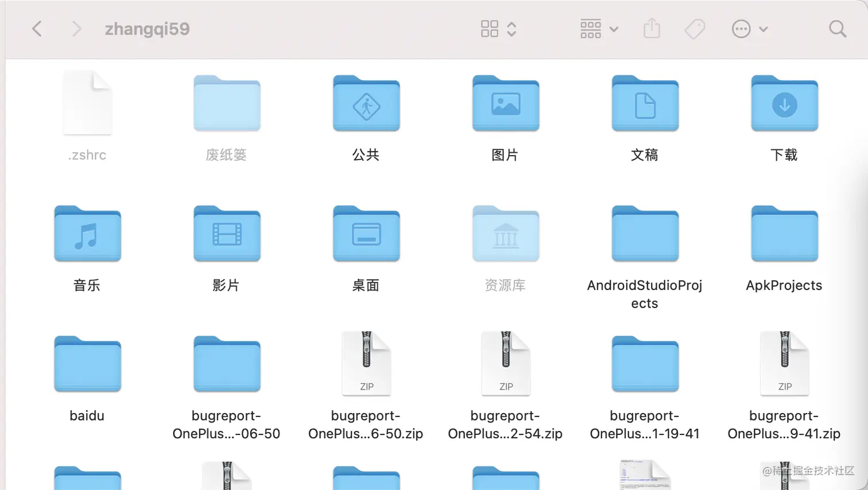Image resolution: width=868 pixels, height=490 pixels.
Task: Click the .zshrc file name label
Action: click(x=87, y=155)
